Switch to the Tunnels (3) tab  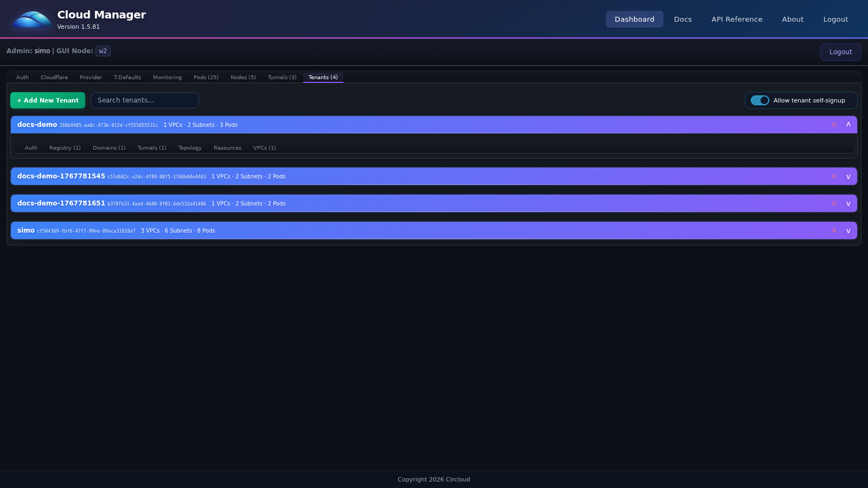click(x=282, y=77)
